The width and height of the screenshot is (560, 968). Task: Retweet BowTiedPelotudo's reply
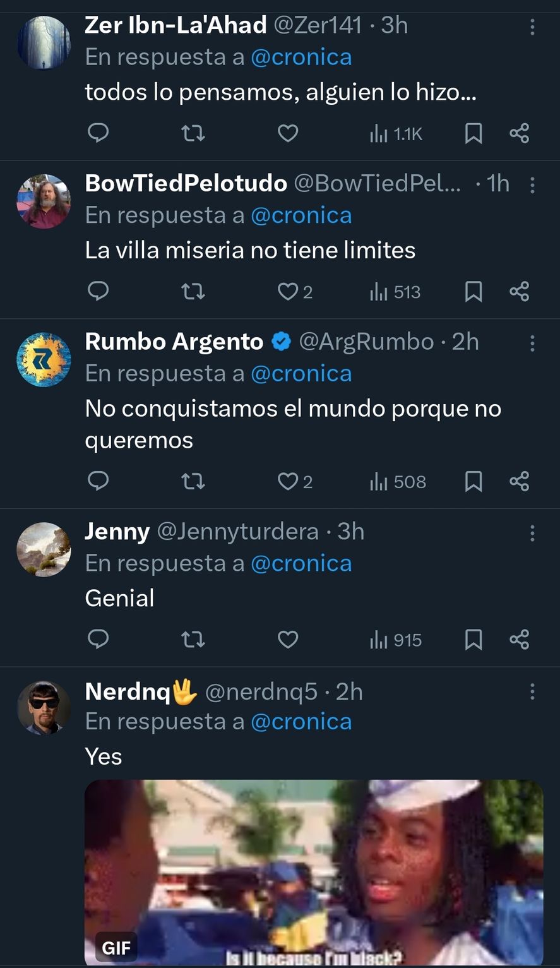(x=193, y=292)
